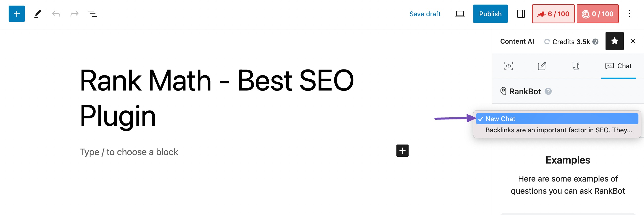Toggle Content AI score 0/100 button

(x=597, y=14)
